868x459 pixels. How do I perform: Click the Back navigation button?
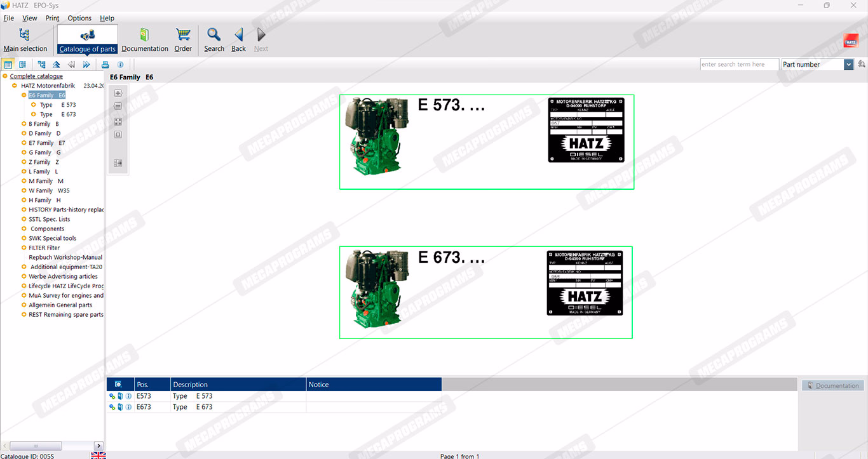(238, 39)
